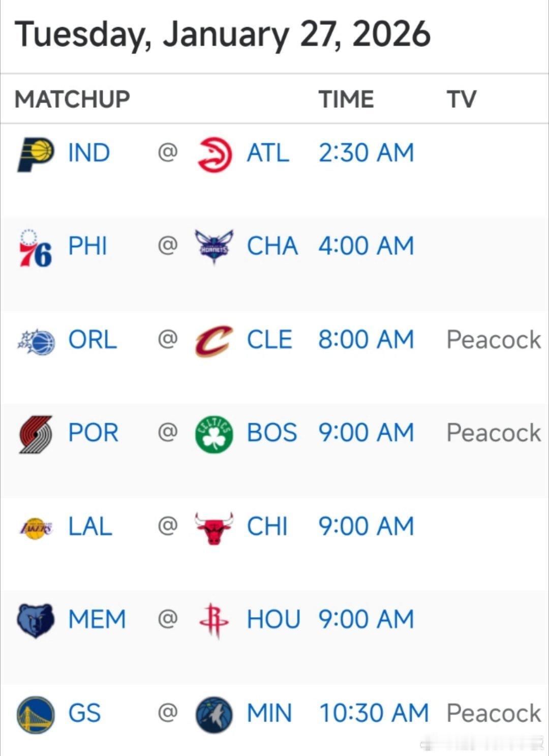Viewport: 549px width, 756px height.
Task: Open the Boston Celtics shamrock logo
Action: click(x=214, y=434)
